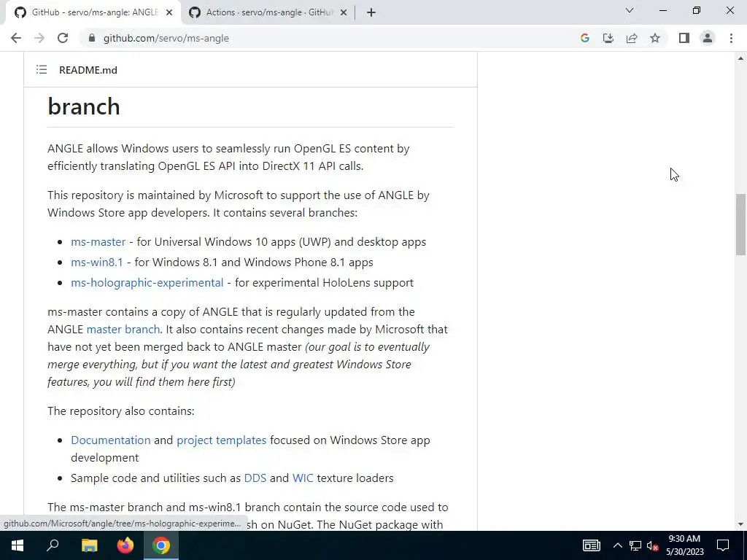Click the browser forward arrow
This screenshot has height=560, width=747.
[x=39, y=38]
